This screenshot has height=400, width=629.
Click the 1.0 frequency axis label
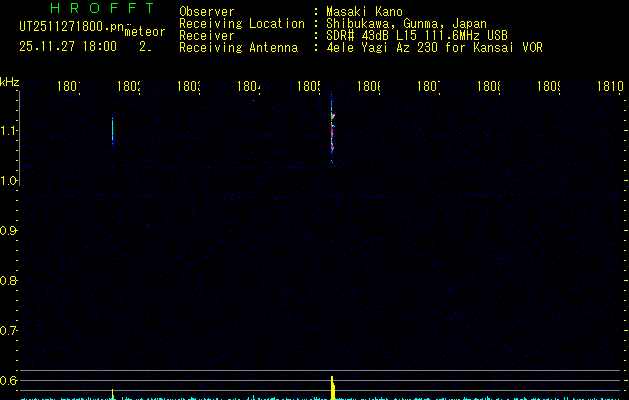[x=9, y=181]
